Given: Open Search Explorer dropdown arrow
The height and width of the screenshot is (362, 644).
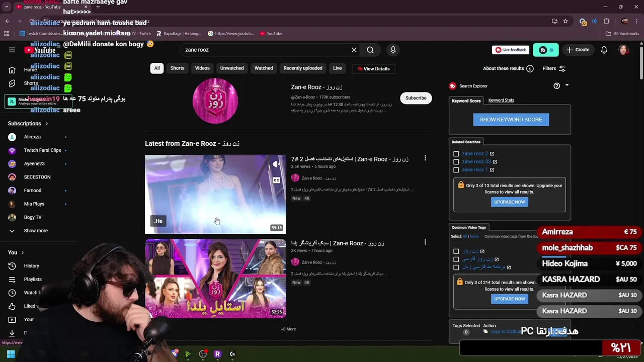Looking at the screenshot, I should point(567,85).
